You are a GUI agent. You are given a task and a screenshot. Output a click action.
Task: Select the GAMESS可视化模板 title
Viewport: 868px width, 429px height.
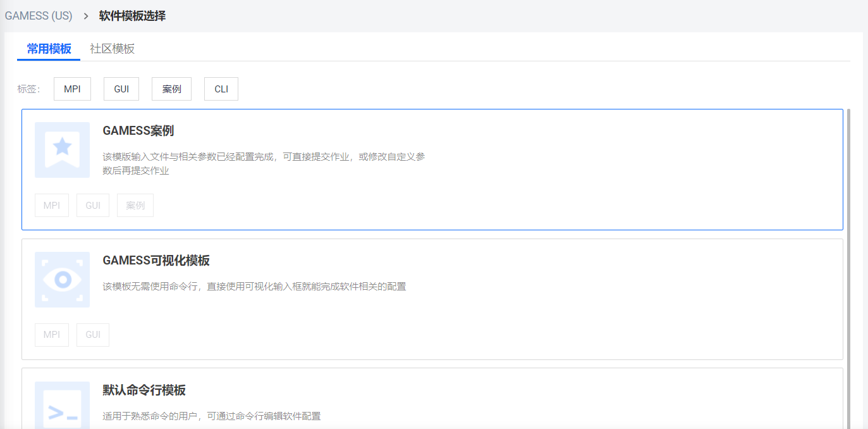pos(156,261)
